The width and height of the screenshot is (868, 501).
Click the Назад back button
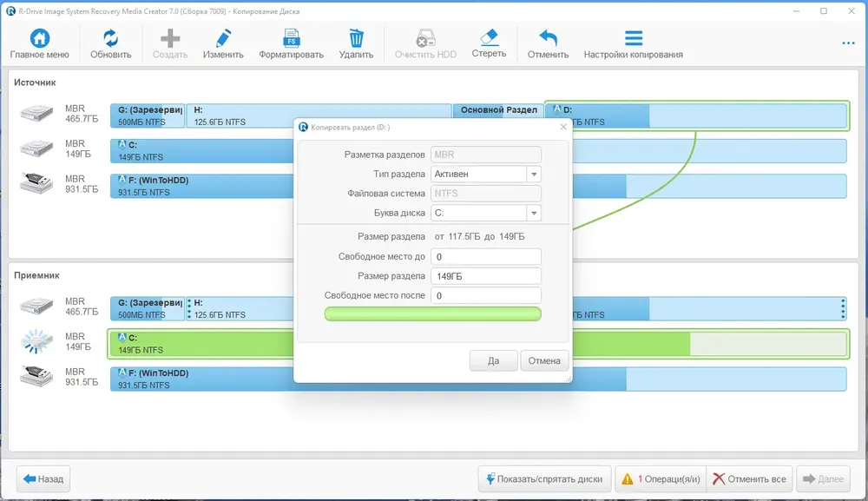pyautogui.click(x=44, y=478)
